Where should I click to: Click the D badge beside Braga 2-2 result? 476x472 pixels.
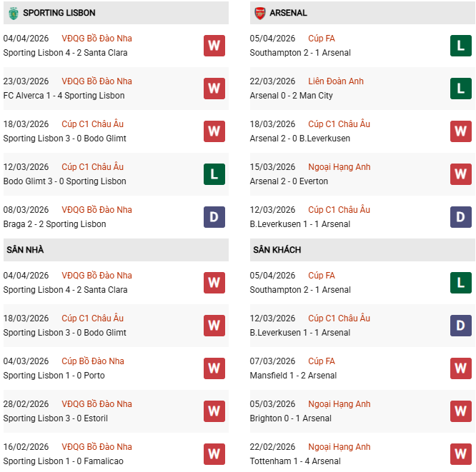[x=214, y=217]
